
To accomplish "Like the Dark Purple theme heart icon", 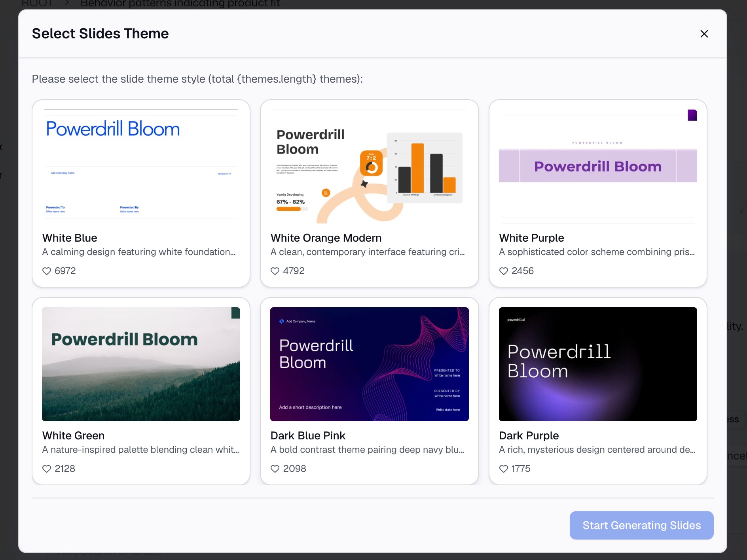I will (504, 469).
